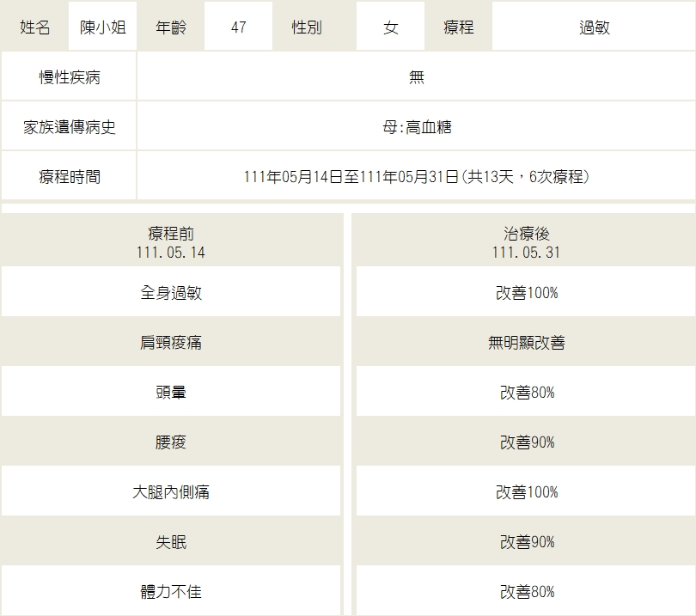Screen dimensions: 696x616
Task: Select the symptom 腰痠
Action: [171, 441]
